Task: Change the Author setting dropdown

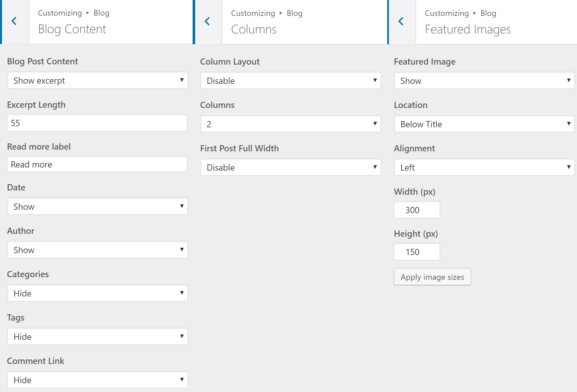Action: pyautogui.click(x=97, y=250)
